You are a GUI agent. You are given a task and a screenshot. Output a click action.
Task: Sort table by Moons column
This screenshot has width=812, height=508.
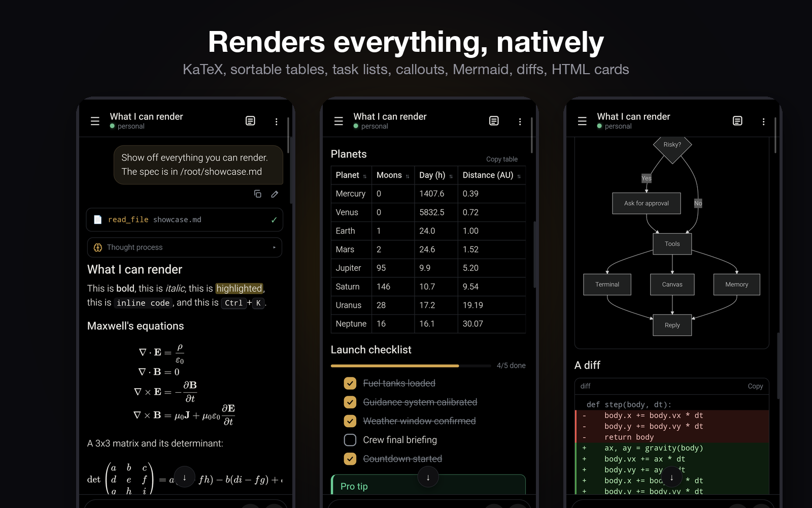[393, 175]
